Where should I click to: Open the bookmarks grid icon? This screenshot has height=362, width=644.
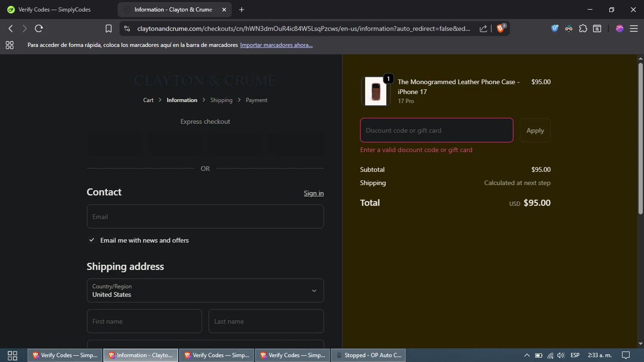click(x=9, y=45)
